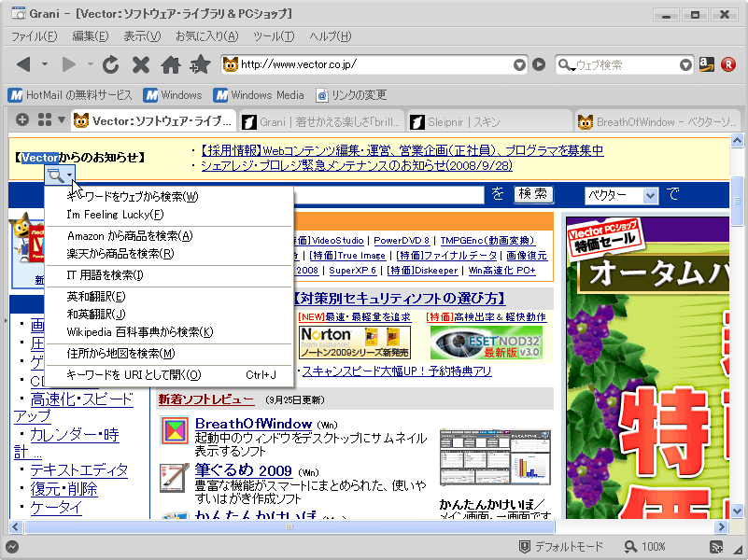Go back with the Back arrow
This screenshot has width=748, height=560.
23,63
